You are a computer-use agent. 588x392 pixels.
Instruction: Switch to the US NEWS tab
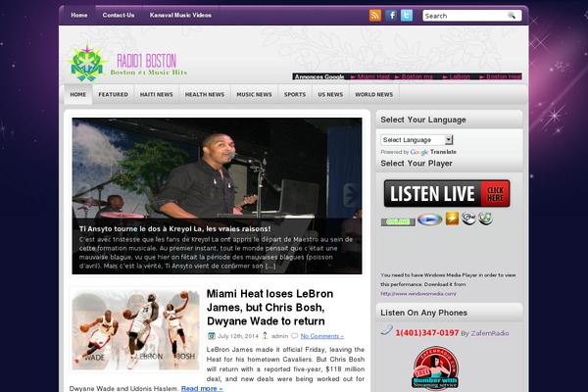coord(330,94)
